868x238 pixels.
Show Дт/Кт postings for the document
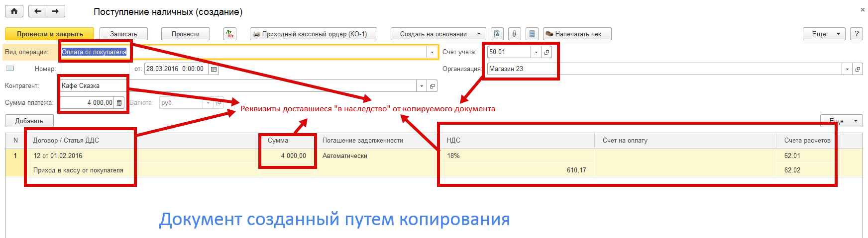229,34
